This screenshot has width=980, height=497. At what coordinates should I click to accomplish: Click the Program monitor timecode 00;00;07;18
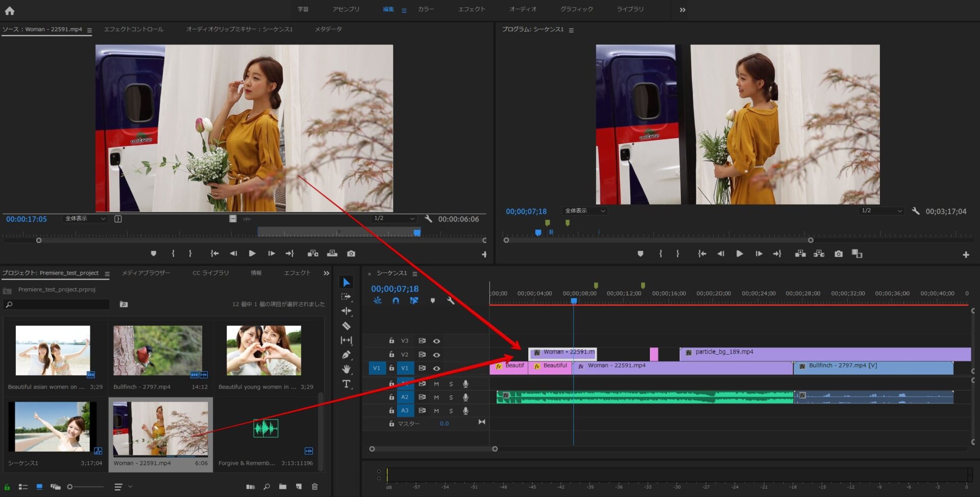tap(526, 211)
